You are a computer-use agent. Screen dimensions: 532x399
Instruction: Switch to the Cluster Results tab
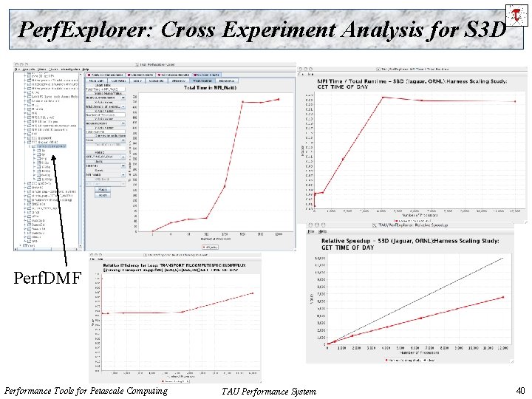click(141, 75)
